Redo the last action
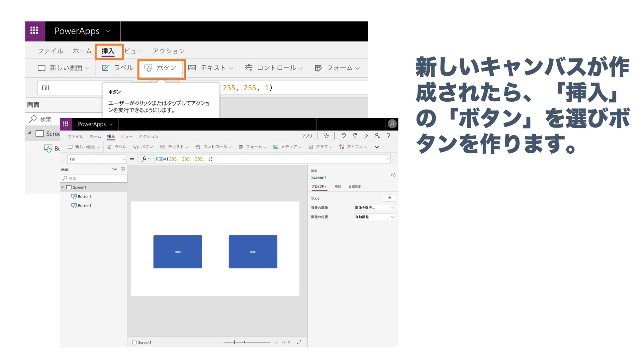This screenshot has height=362, width=644. tap(355, 136)
